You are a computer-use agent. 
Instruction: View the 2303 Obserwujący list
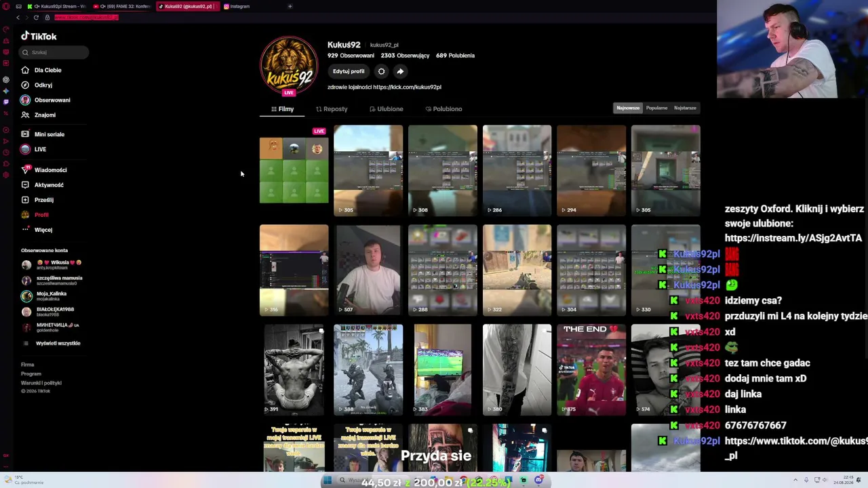click(405, 56)
